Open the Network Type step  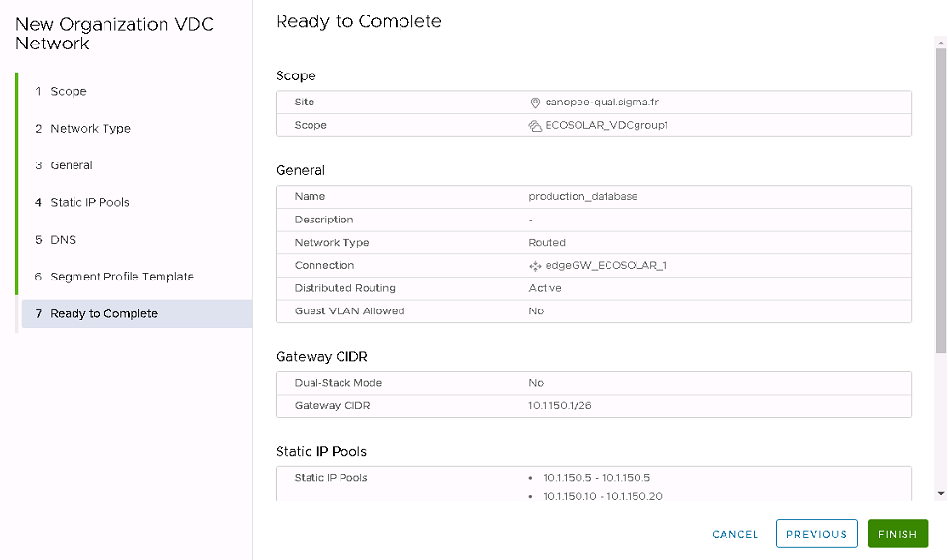point(89,129)
